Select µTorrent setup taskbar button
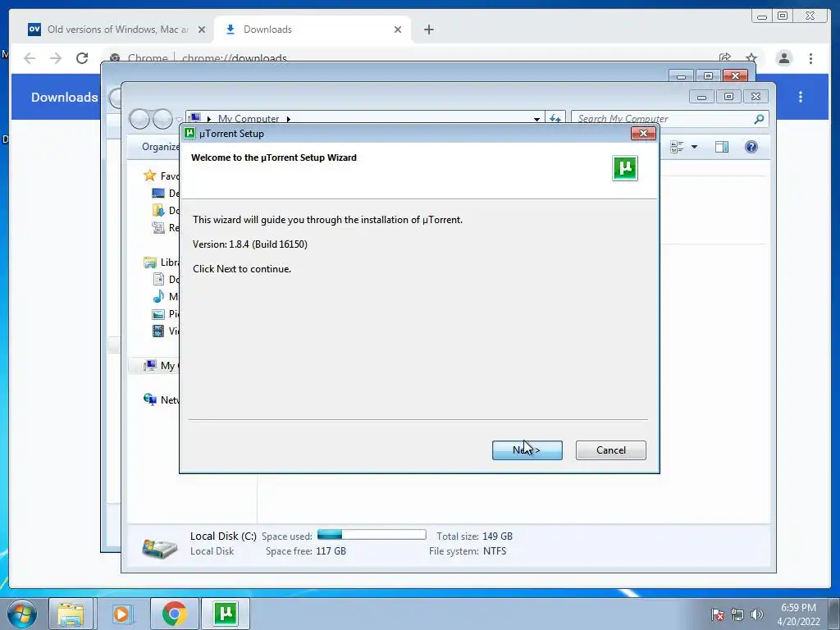The width and height of the screenshot is (840, 630). (226, 614)
